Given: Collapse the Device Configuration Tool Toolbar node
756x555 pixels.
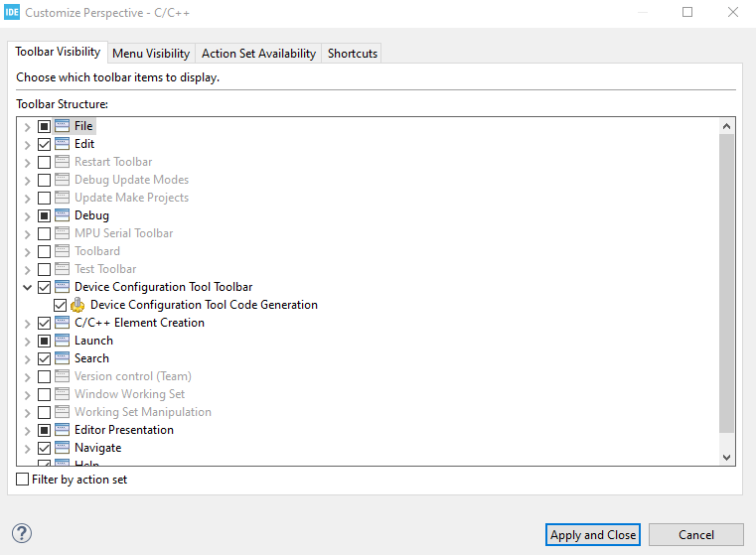Looking at the screenshot, I should (x=27, y=287).
